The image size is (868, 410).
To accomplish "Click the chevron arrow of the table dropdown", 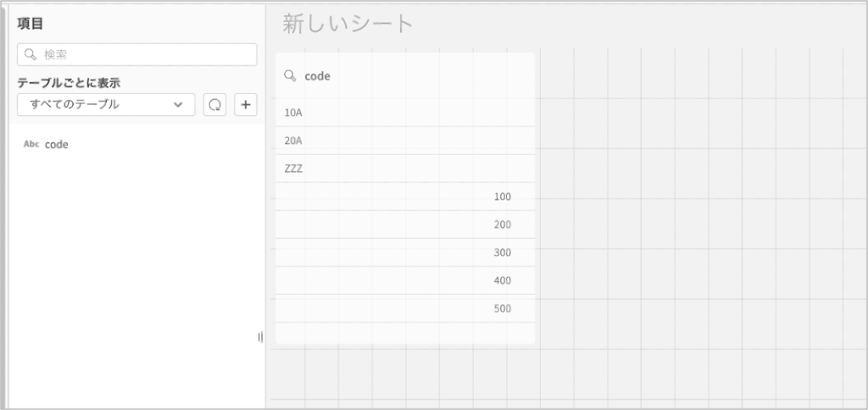I will tap(178, 104).
